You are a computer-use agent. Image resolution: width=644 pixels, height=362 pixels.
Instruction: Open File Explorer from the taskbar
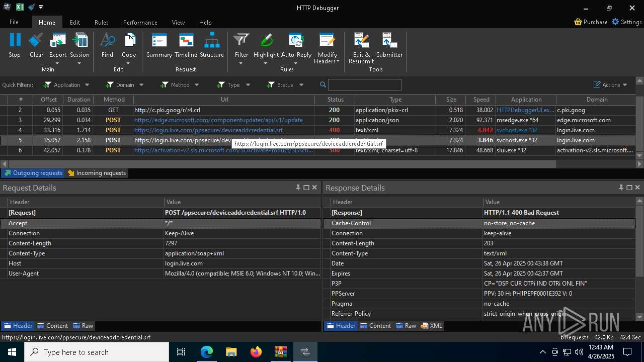tap(231, 352)
